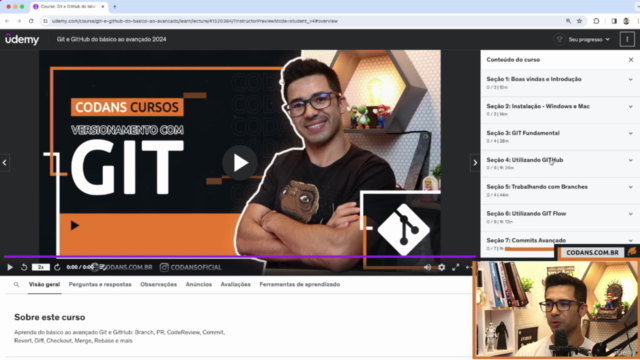
Task: Go to next lecture arrow
Action: click(x=475, y=163)
